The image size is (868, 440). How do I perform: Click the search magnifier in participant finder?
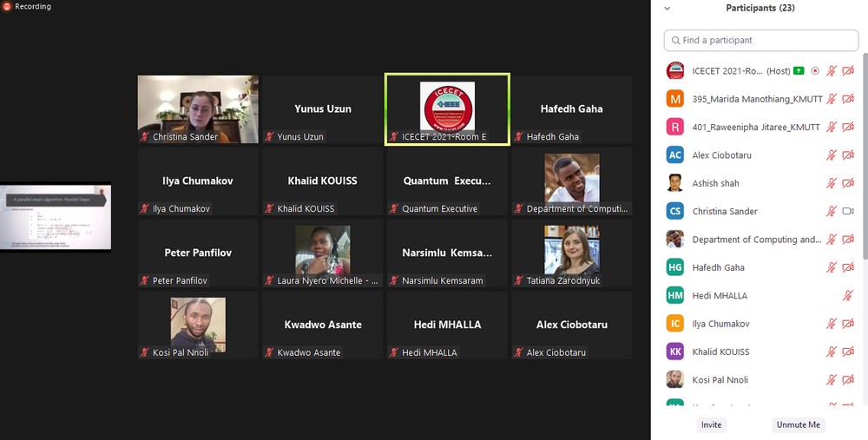tap(675, 41)
